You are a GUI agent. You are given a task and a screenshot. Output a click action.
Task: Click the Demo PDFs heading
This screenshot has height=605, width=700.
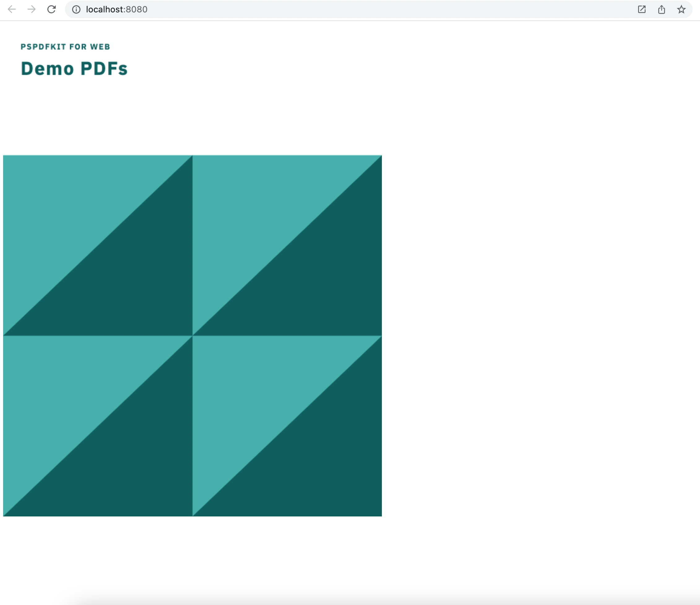point(74,69)
